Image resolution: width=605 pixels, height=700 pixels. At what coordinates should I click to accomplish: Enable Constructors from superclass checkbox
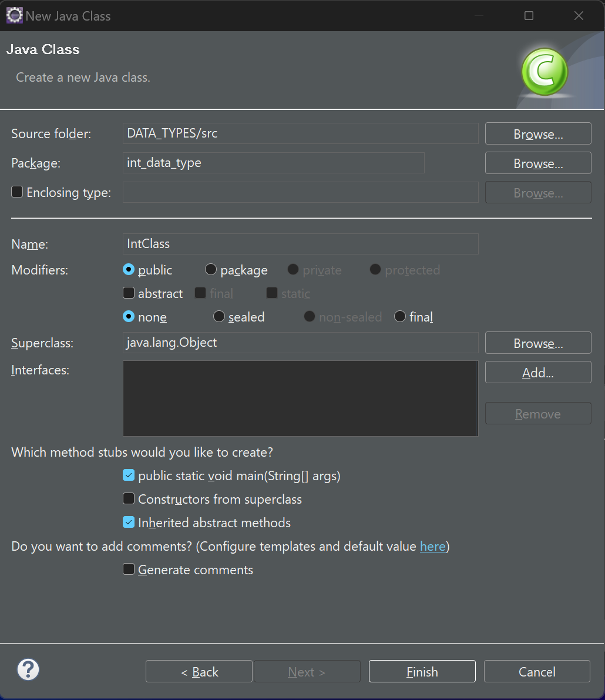coord(129,498)
